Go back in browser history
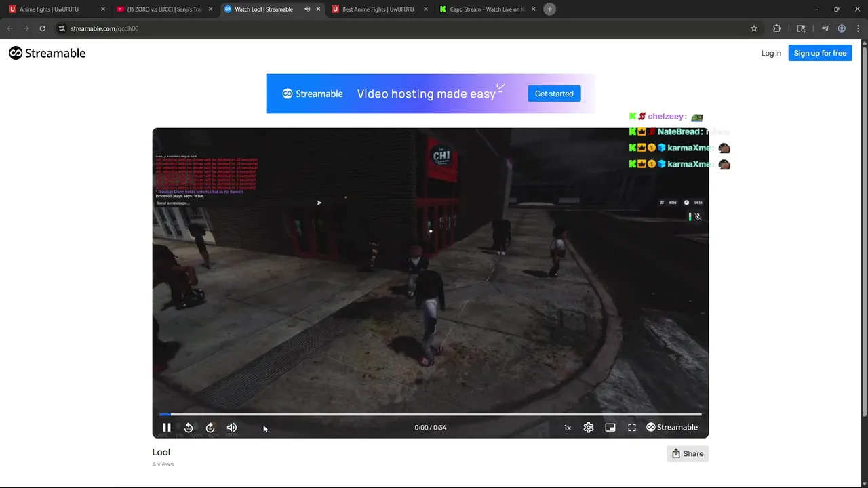Image resolution: width=868 pixels, height=488 pixels. (x=10, y=28)
